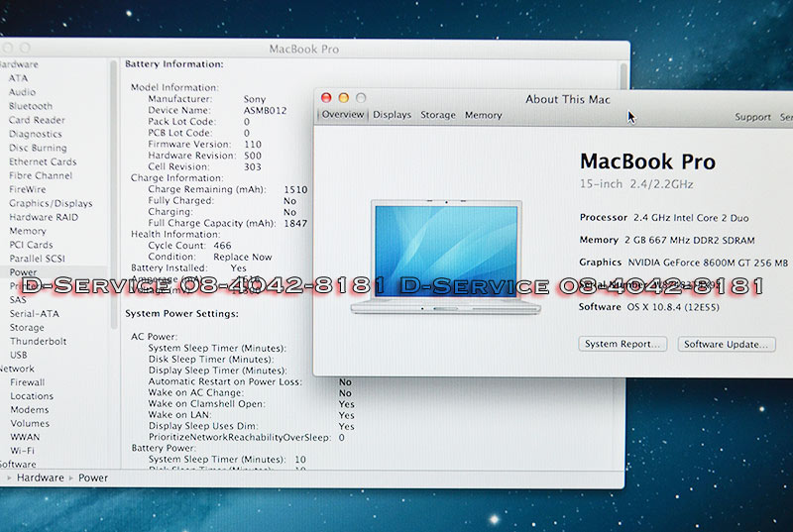Select Diagnostics in the sidebar
The image size is (793, 532).
36,134
